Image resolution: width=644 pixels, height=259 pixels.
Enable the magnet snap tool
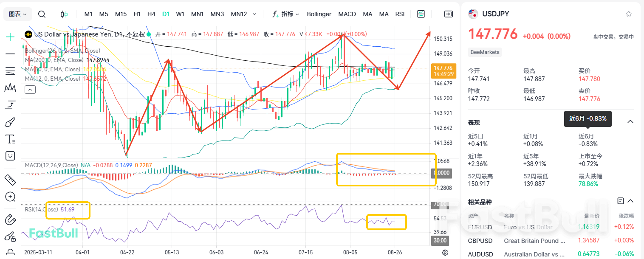(9, 220)
